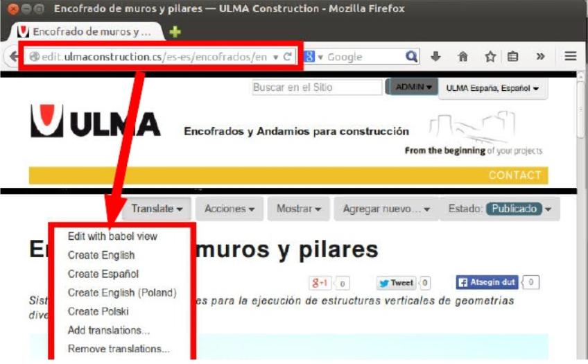The width and height of the screenshot is (588, 364).
Task: Choose Create Español menu item
Action: pos(103,274)
